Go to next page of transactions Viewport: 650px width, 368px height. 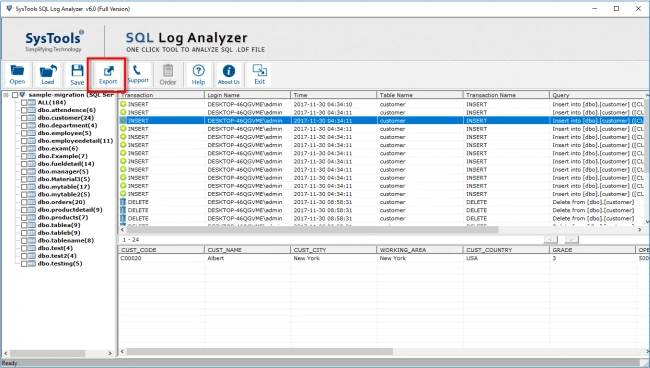(x=571, y=240)
